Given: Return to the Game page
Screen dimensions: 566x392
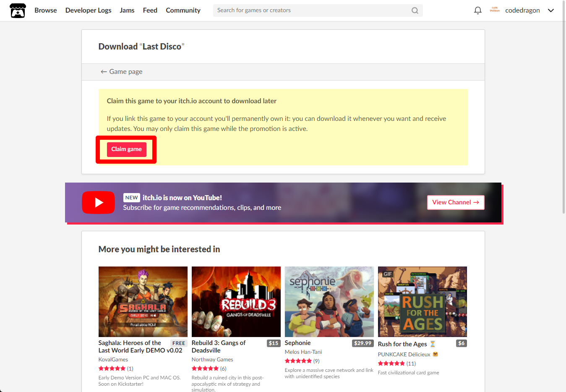Looking at the screenshot, I should click(x=121, y=72).
